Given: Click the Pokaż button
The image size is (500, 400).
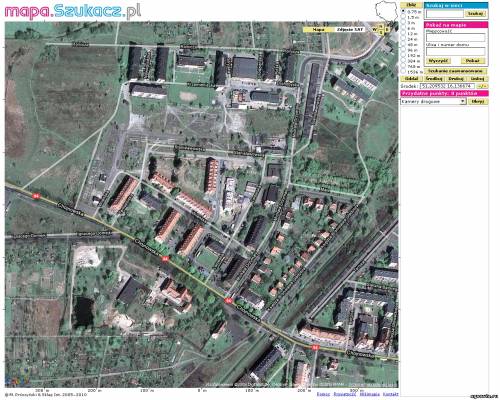Looking at the screenshot, I should pos(473,61).
